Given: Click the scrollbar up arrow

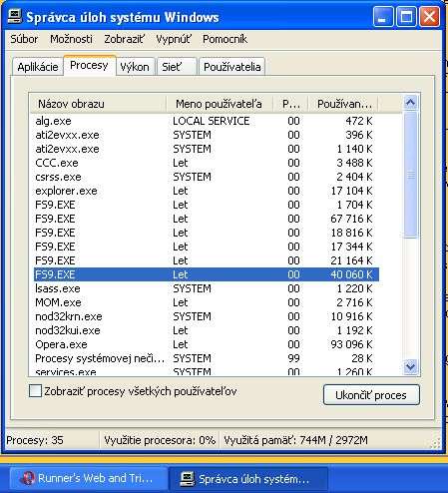Looking at the screenshot, I should (x=410, y=103).
